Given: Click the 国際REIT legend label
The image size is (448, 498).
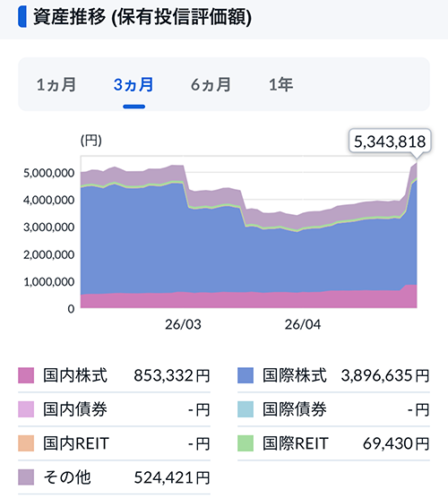Looking at the screenshot, I should 296,443.
